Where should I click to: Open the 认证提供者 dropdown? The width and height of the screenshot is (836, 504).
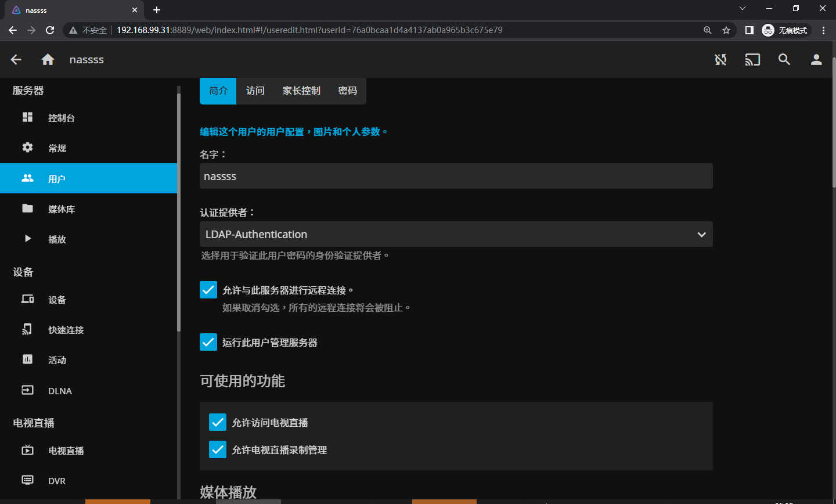456,234
